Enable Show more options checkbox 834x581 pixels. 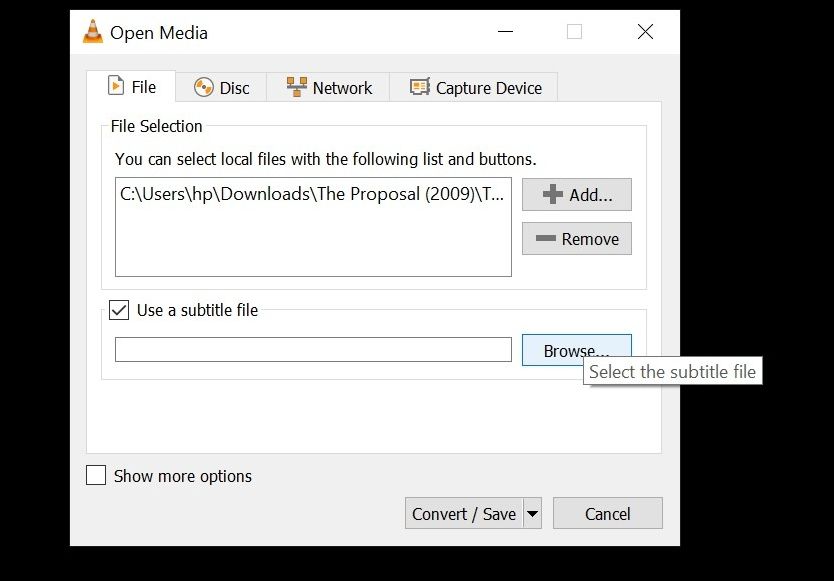96,476
